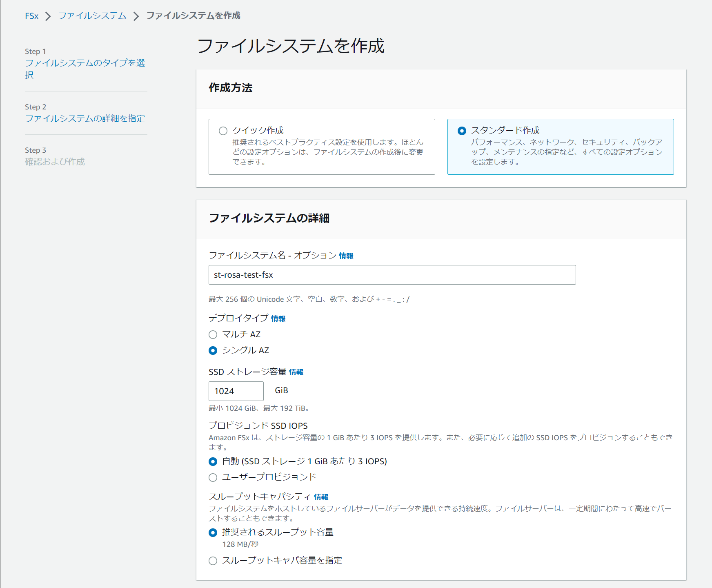
Task: Choose 推奨されるスループット容量 throughput option
Action: coord(213,532)
